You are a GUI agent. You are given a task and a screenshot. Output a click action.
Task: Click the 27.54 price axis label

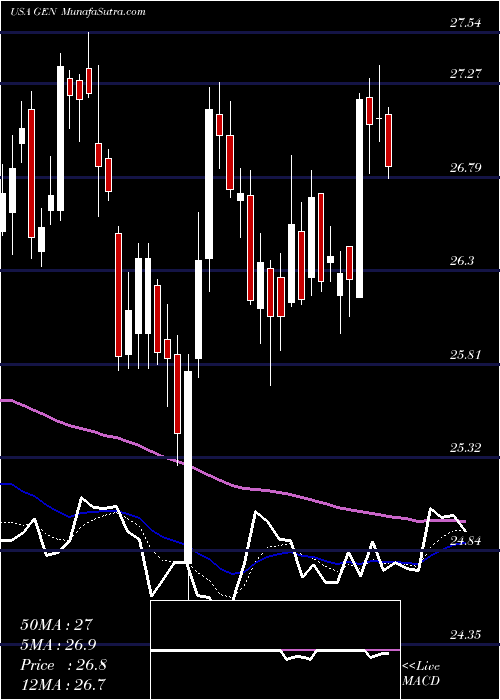466,22
